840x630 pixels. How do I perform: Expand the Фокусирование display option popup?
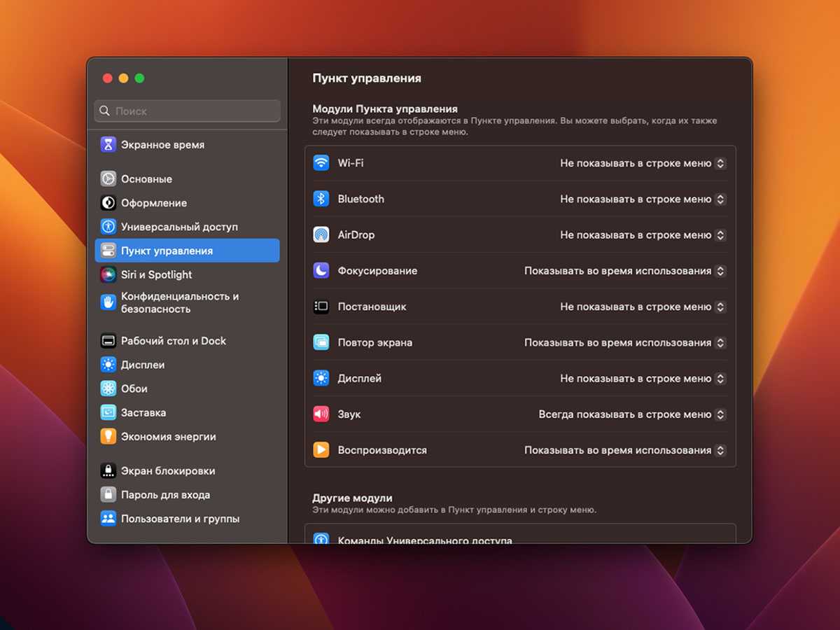coord(624,271)
